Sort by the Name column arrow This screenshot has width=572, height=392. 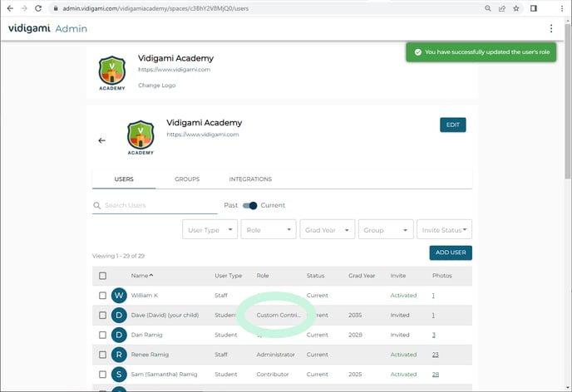pyautogui.click(x=151, y=276)
